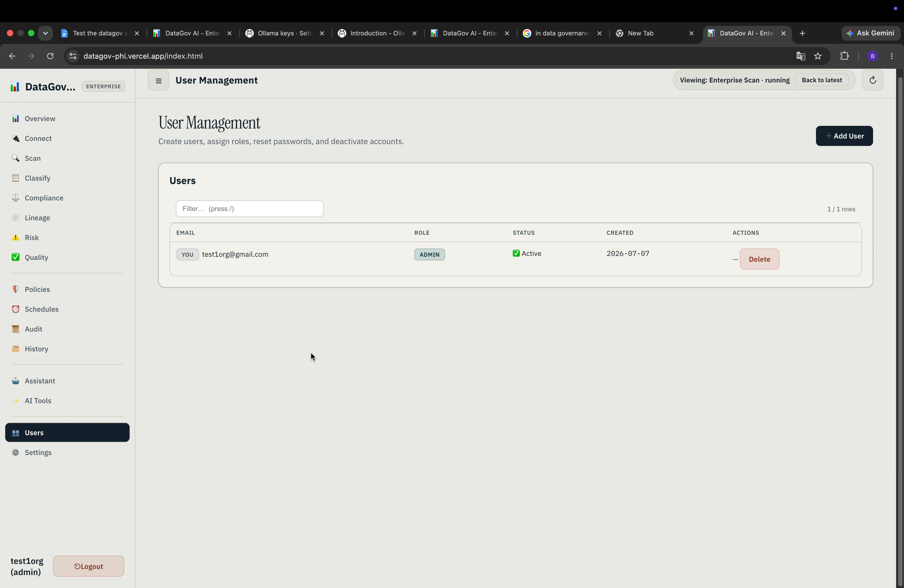Open a new browser tab
The width and height of the screenshot is (904, 588).
coord(802,33)
